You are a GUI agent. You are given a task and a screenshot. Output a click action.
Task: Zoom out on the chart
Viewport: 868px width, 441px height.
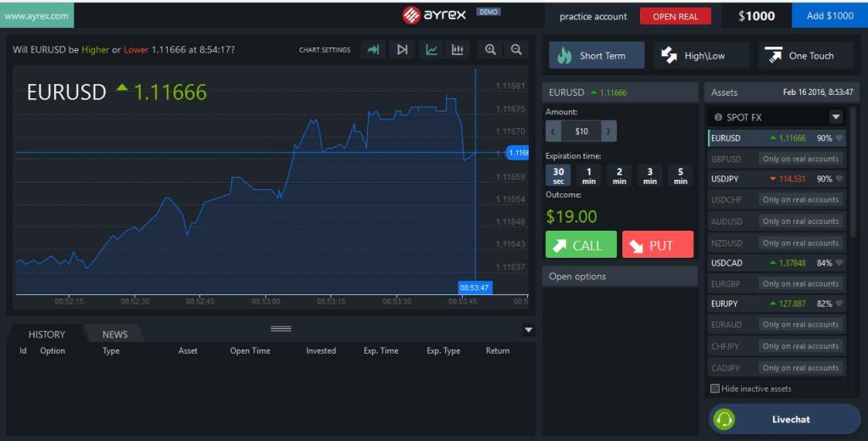coord(516,50)
